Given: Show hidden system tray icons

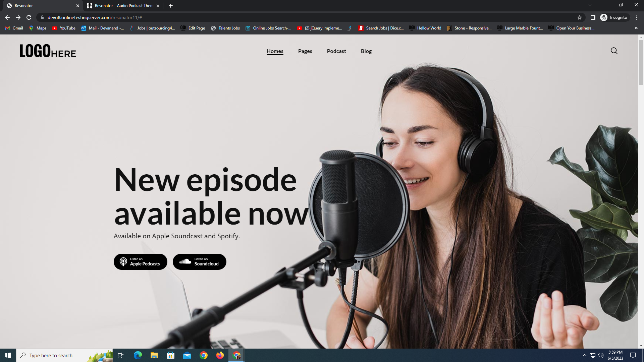Looking at the screenshot, I should tap(584, 355).
